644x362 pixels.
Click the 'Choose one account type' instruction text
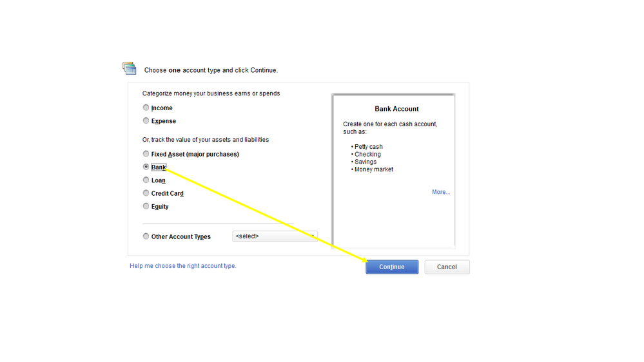tap(211, 70)
